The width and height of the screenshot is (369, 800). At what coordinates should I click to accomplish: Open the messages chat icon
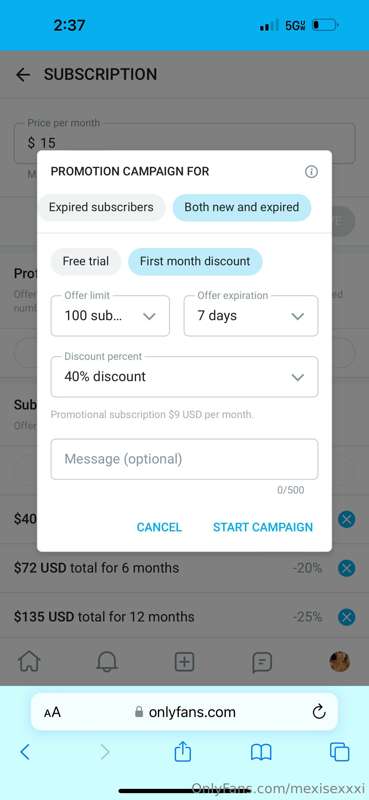262,662
